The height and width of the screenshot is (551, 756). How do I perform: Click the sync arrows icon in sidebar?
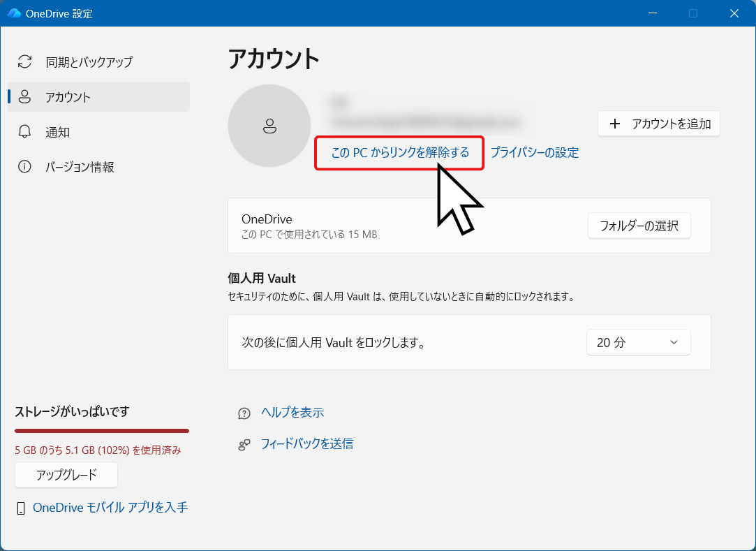coord(24,61)
